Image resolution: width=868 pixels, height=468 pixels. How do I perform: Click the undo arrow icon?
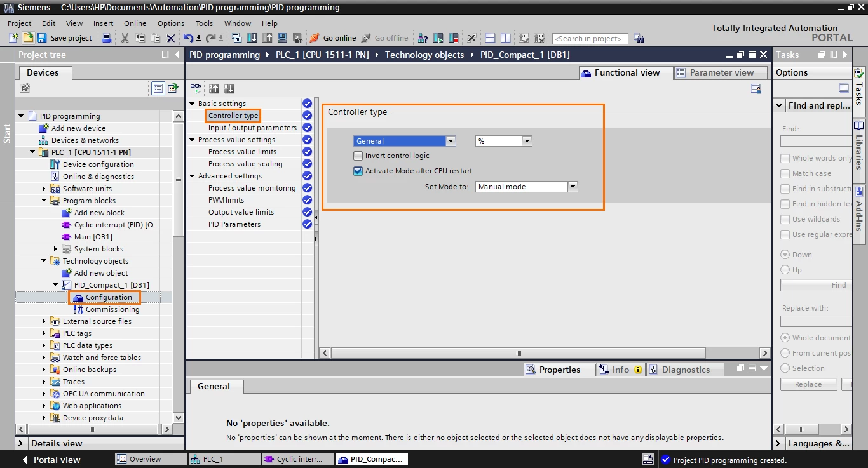188,38
